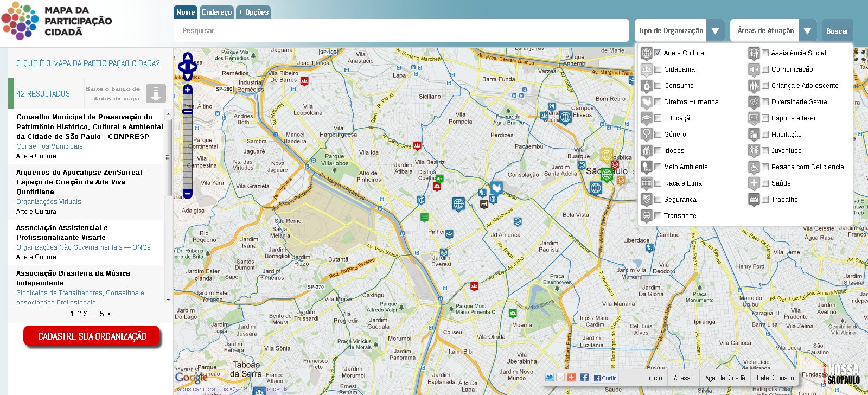Click the red marker near Cerro Corá
Image resolution: width=868 pixels, height=395 pixels.
[417, 145]
